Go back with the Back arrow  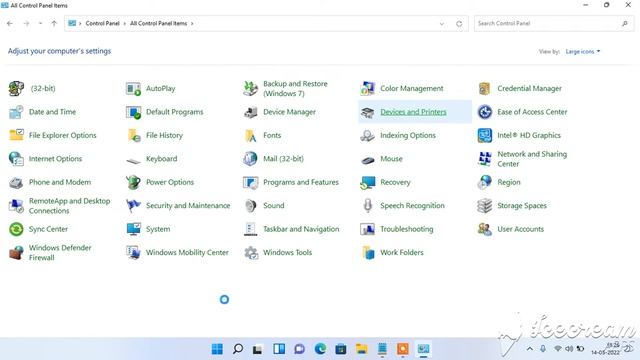(10, 24)
